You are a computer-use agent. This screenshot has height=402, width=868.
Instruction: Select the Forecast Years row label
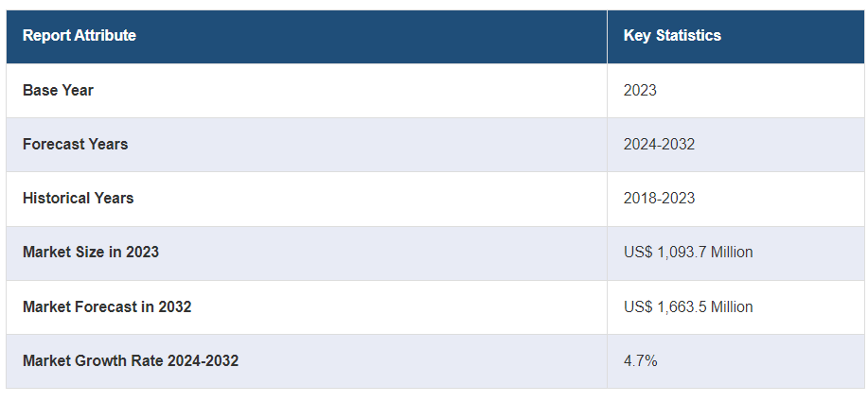click(x=75, y=145)
